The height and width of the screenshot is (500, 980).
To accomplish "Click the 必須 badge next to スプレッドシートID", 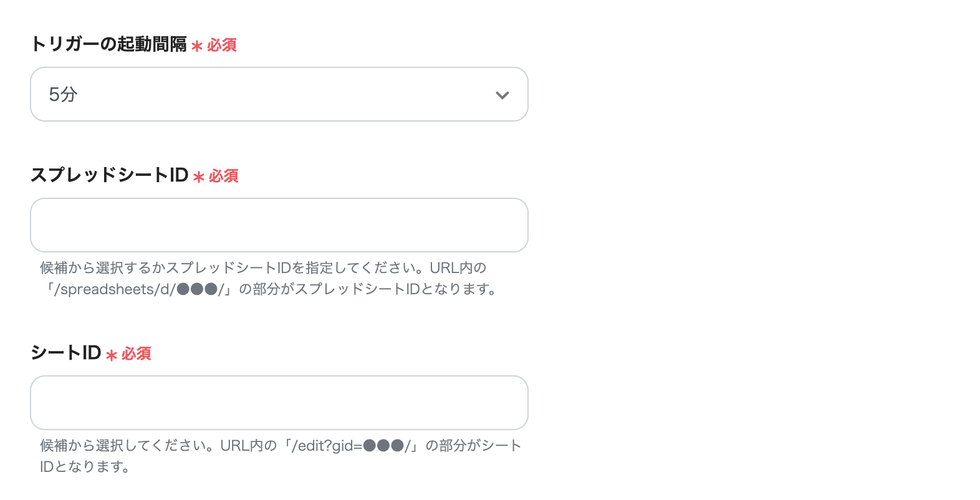I will 223,176.
